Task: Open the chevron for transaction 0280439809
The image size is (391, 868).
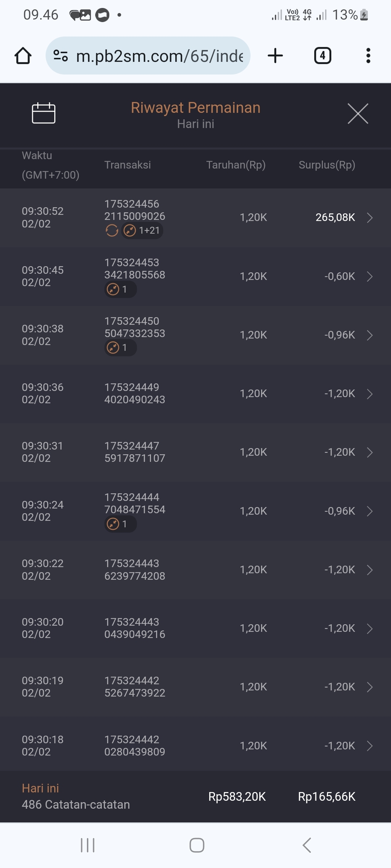Action: click(370, 746)
